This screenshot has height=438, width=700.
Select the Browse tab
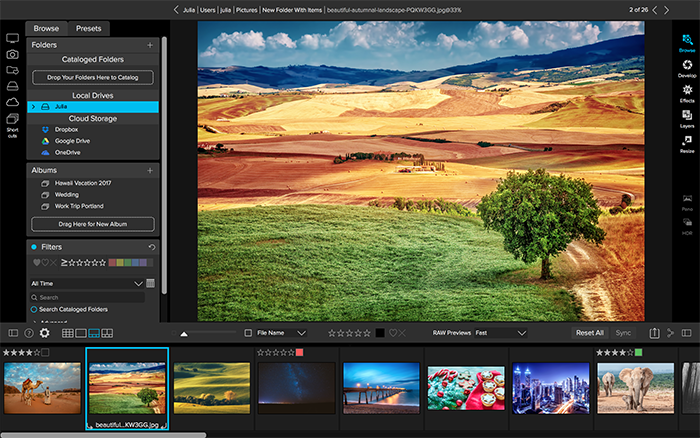coord(46,28)
